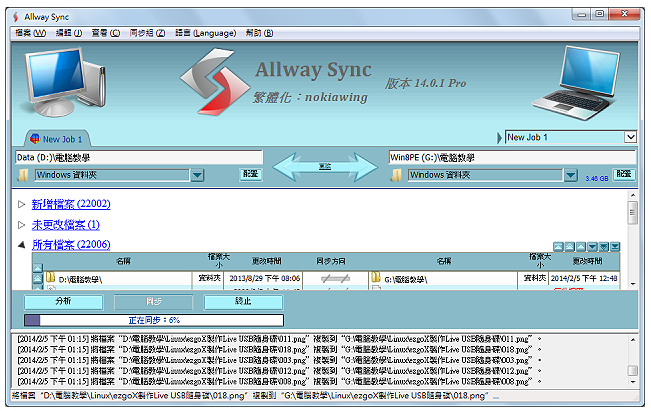Collapse the 所有檔案 (22006) section triangle
651x411 pixels.
(x=22, y=245)
